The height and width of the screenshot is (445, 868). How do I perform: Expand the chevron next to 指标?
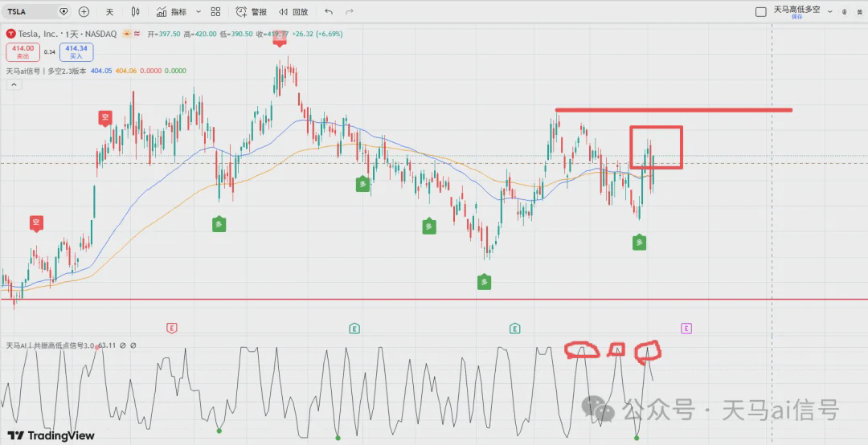pos(199,11)
